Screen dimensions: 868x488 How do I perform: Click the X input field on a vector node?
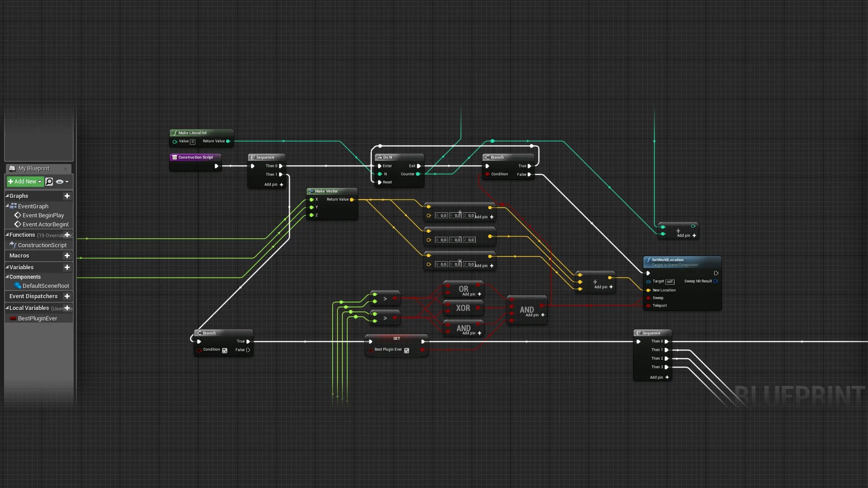[x=441, y=216]
